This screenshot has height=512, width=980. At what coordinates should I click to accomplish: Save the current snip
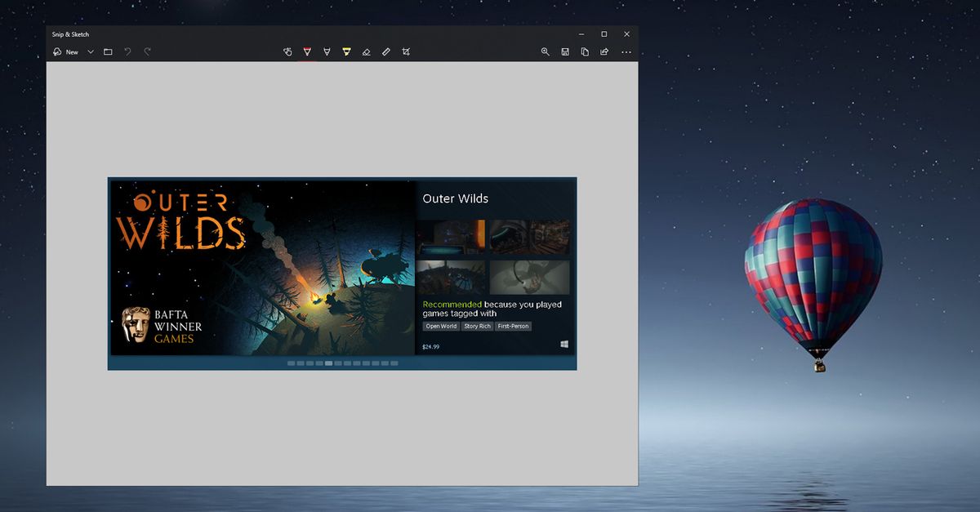(x=564, y=51)
